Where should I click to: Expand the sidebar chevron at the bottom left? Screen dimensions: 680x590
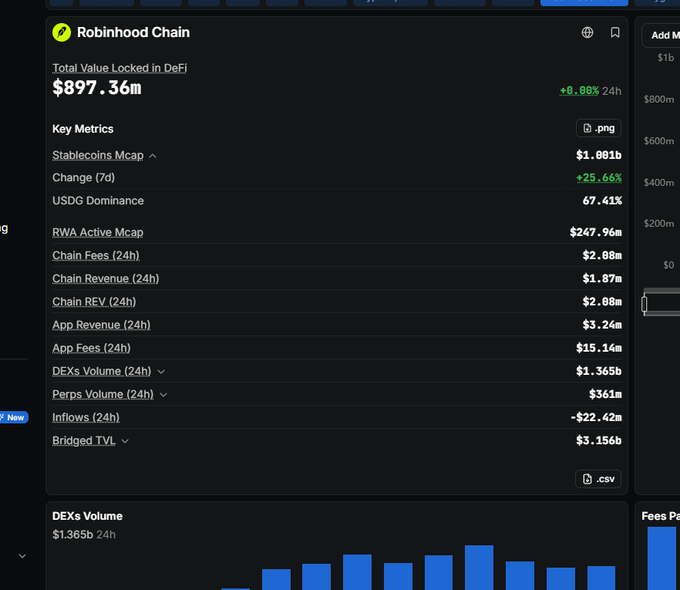click(x=23, y=556)
